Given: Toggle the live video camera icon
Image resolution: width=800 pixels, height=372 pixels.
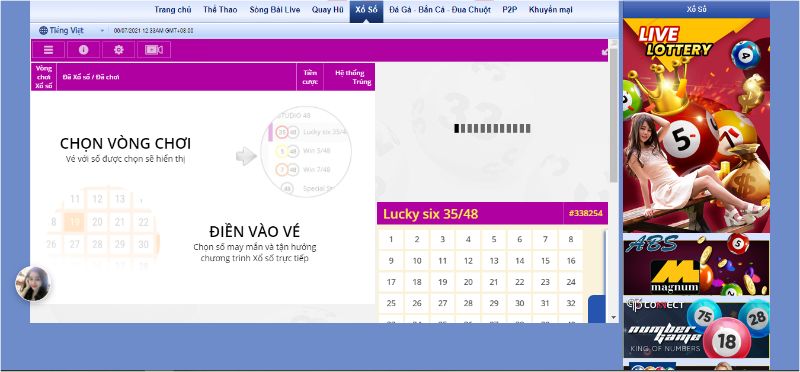Looking at the screenshot, I should click(154, 49).
